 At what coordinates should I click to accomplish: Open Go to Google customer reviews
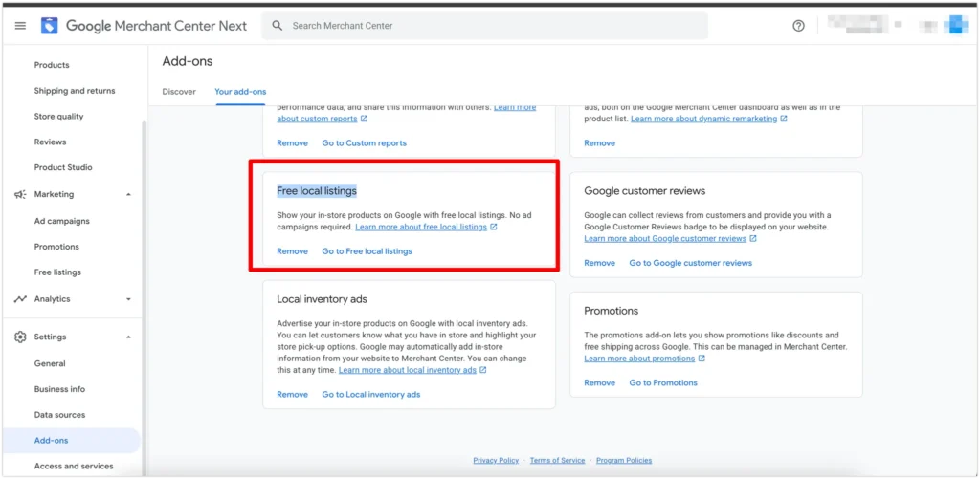click(690, 263)
